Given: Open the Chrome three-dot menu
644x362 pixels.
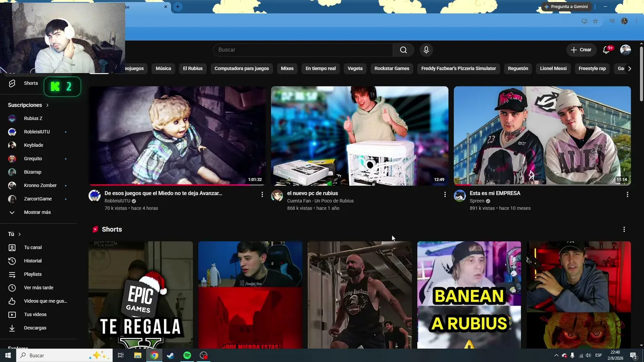Looking at the screenshot, I should pyautogui.click(x=636, y=21).
